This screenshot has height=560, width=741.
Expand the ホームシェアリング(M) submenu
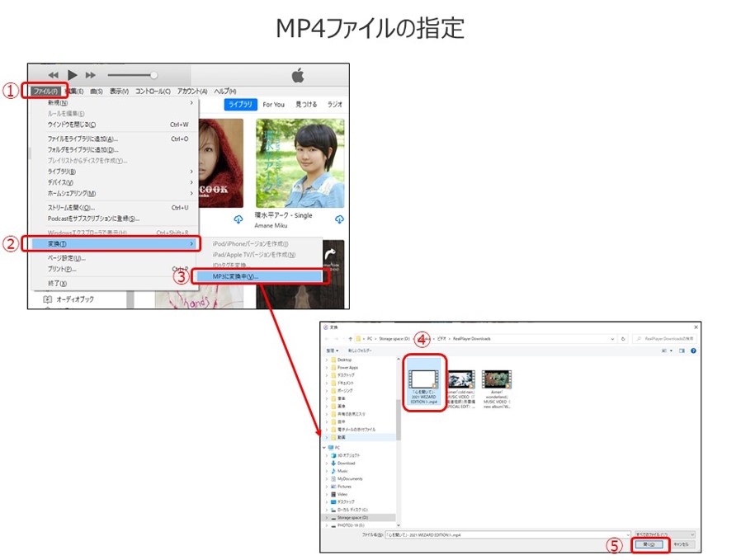point(115,193)
